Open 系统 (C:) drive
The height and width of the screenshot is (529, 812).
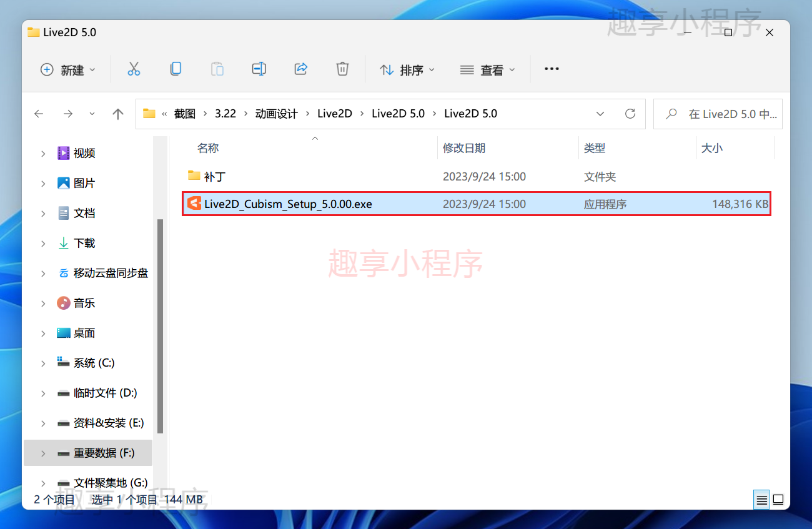(x=94, y=363)
